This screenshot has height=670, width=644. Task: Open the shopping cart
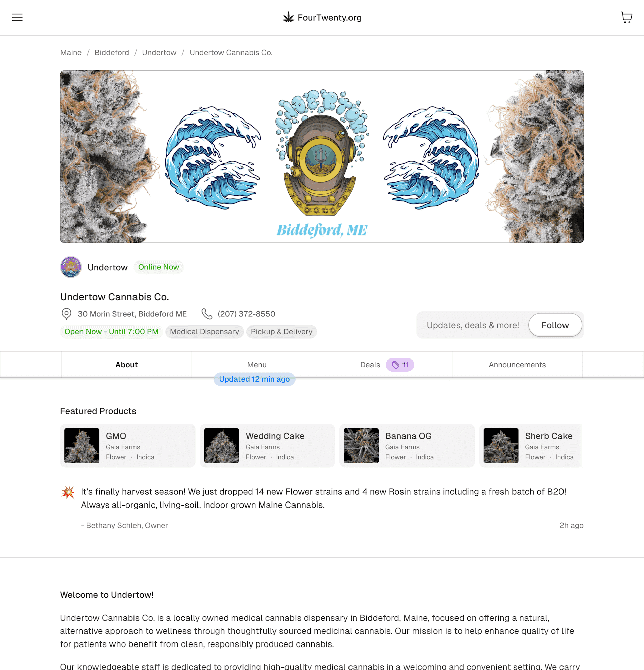pyautogui.click(x=626, y=17)
